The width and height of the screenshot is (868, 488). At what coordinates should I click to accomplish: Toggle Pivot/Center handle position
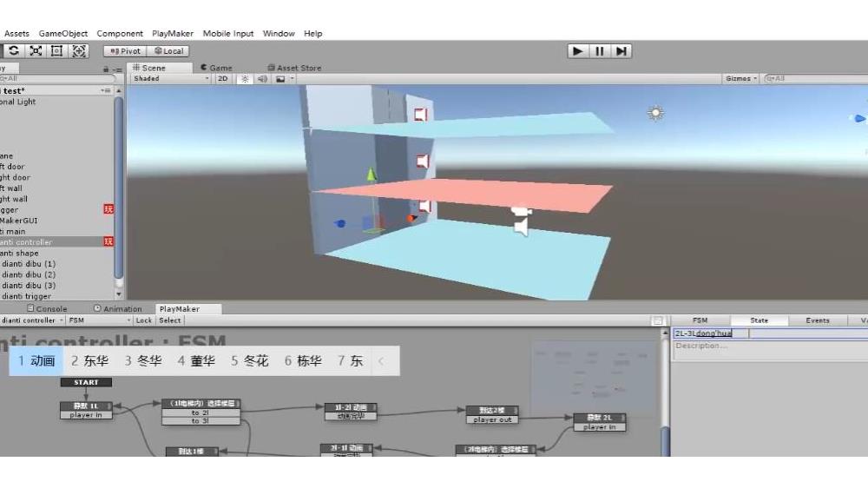pyautogui.click(x=125, y=51)
